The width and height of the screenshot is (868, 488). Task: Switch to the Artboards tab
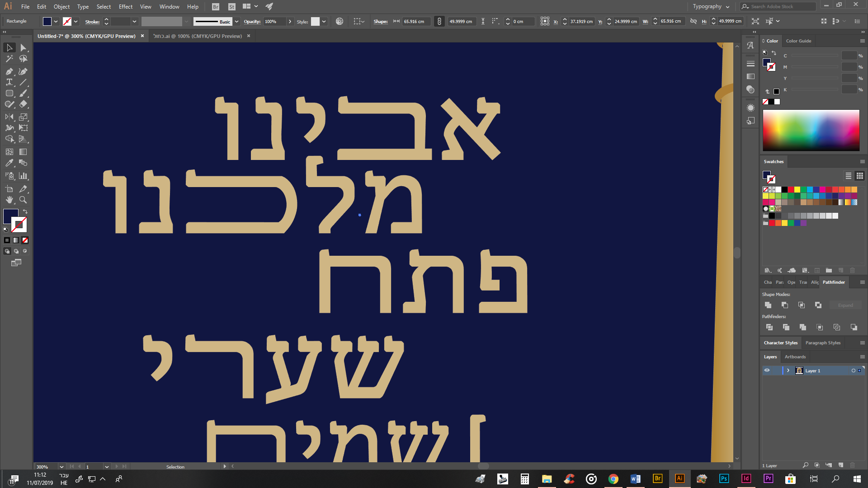click(795, 357)
